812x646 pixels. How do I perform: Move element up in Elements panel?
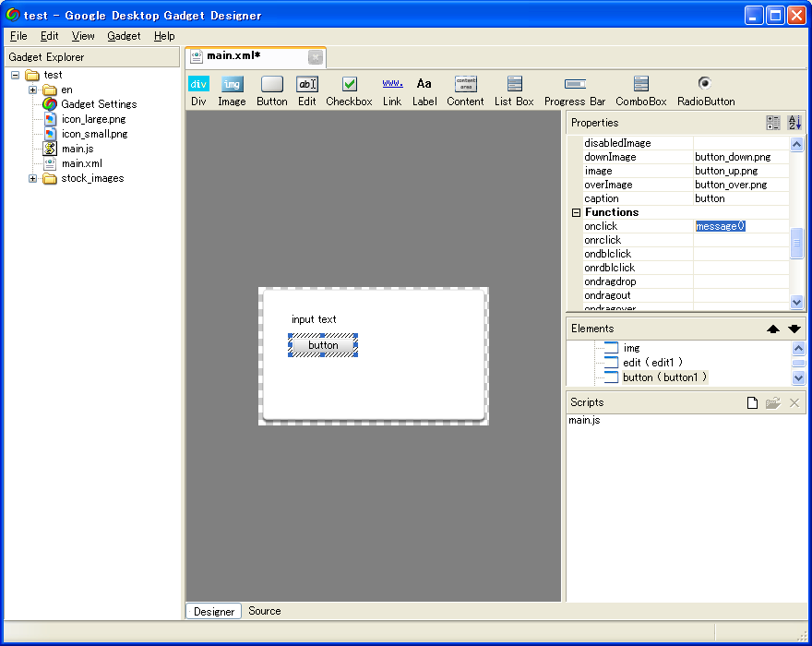(773, 329)
